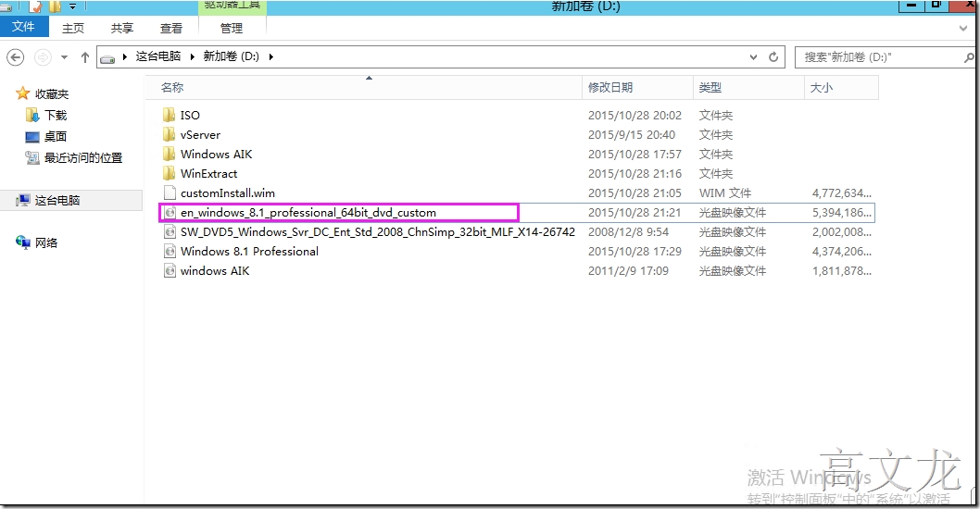The width and height of the screenshot is (980, 509).
Task: Go back with the back arrow
Action: coord(15,57)
